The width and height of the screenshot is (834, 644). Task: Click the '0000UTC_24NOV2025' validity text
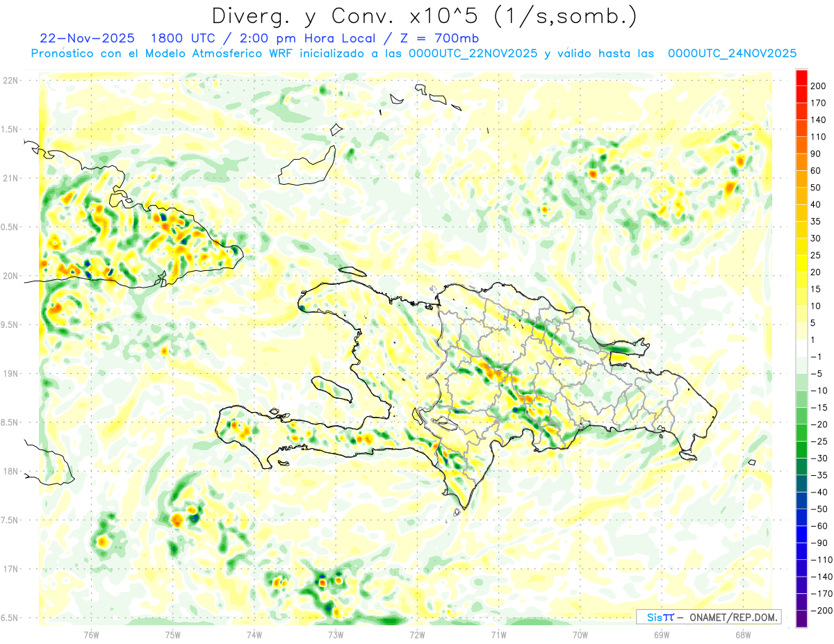(732, 53)
